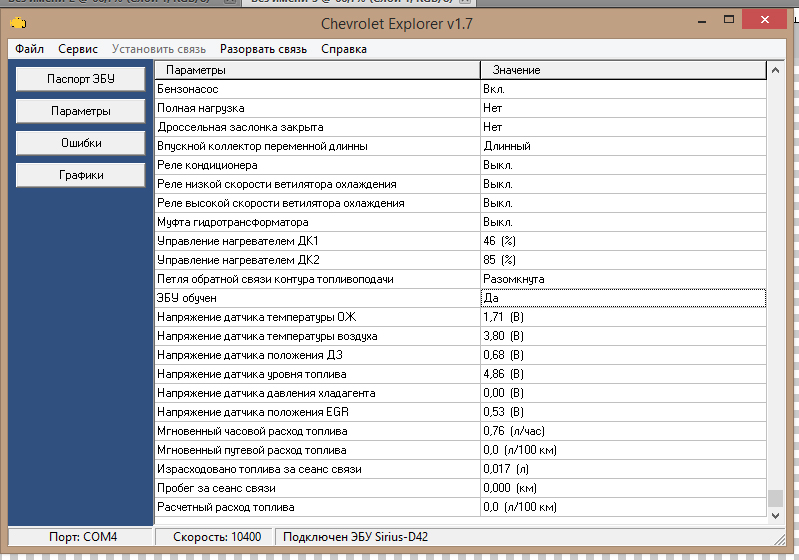Select Напряжение датчика давления хладагента row

(460, 393)
